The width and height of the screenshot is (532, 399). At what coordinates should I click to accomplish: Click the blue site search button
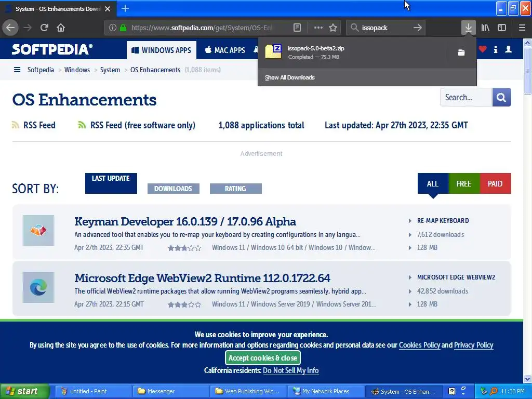click(501, 97)
